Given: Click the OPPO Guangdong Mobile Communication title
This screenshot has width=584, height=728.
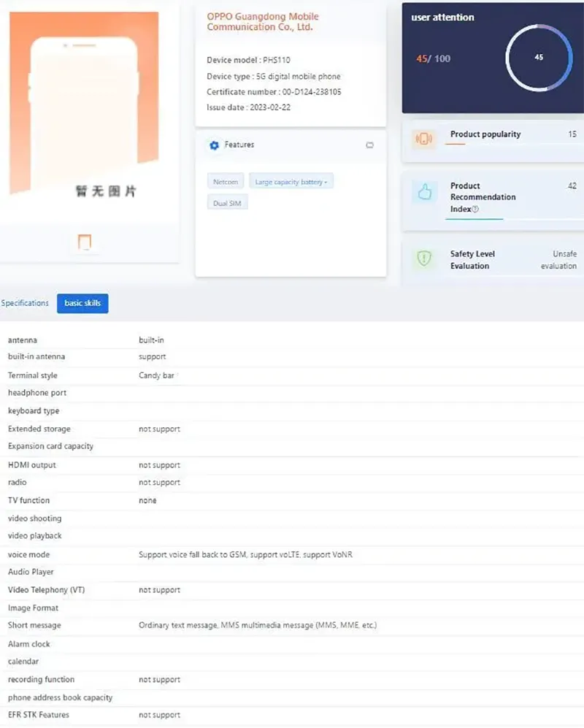Looking at the screenshot, I should [x=263, y=22].
